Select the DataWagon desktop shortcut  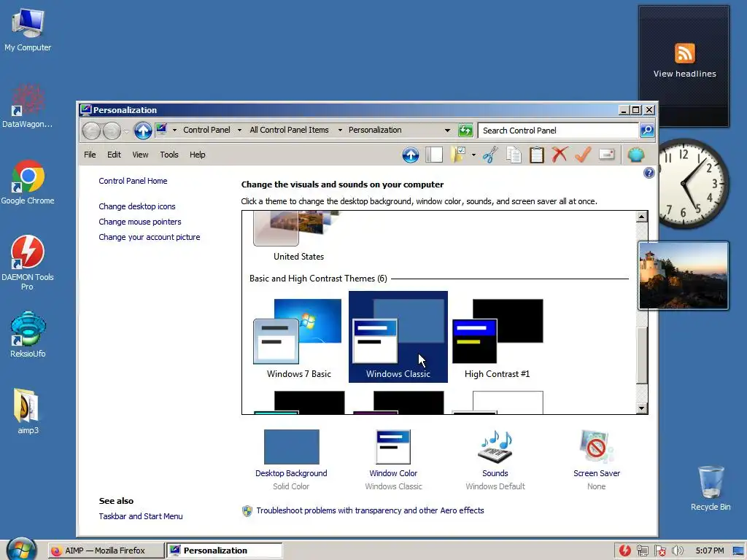28,106
